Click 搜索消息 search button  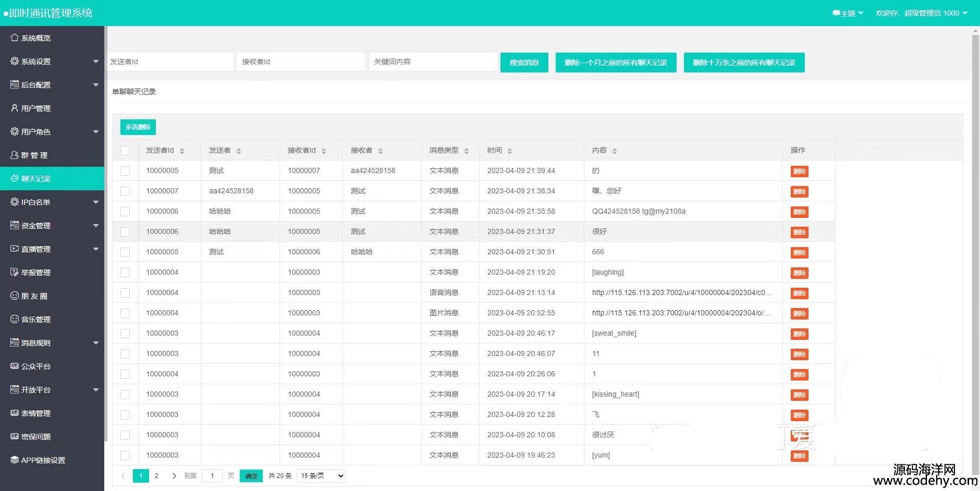point(524,63)
